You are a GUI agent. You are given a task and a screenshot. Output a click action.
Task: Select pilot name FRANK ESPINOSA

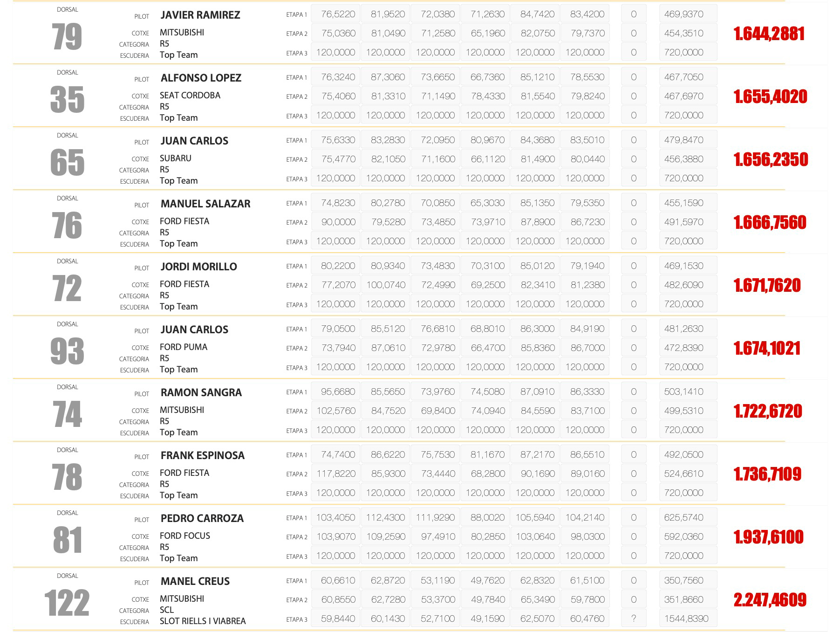coord(203,455)
